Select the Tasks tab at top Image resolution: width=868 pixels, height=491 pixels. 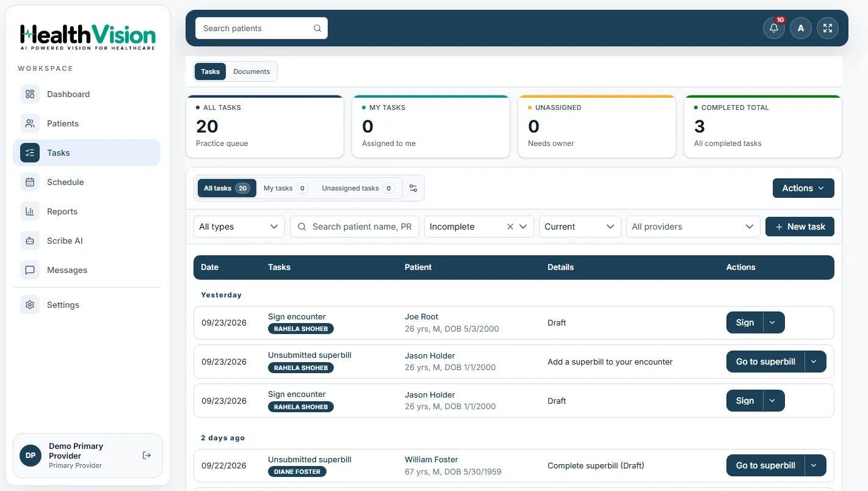coord(211,71)
